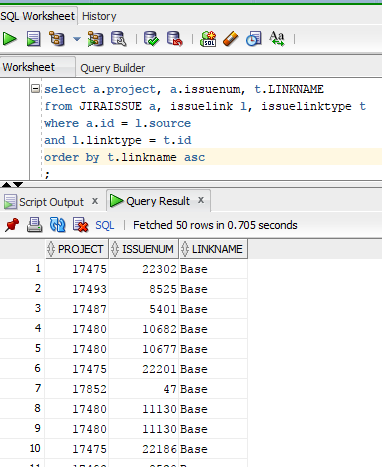382x467 pixels.
Task: Select the cell with issuenum 22201
Action: tap(144, 369)
